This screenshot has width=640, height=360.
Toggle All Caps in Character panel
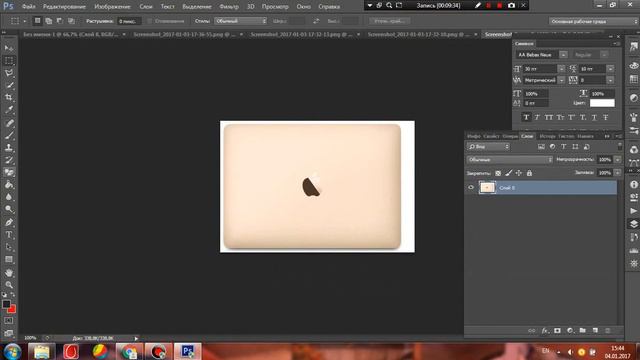click(x=549, y=118)
